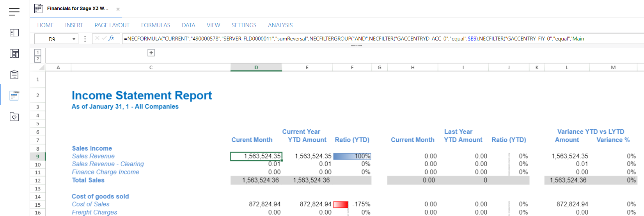Close the Financials for Sage X3 tab
The height and width of the screenshot is (216, 644).
point(118,9)
